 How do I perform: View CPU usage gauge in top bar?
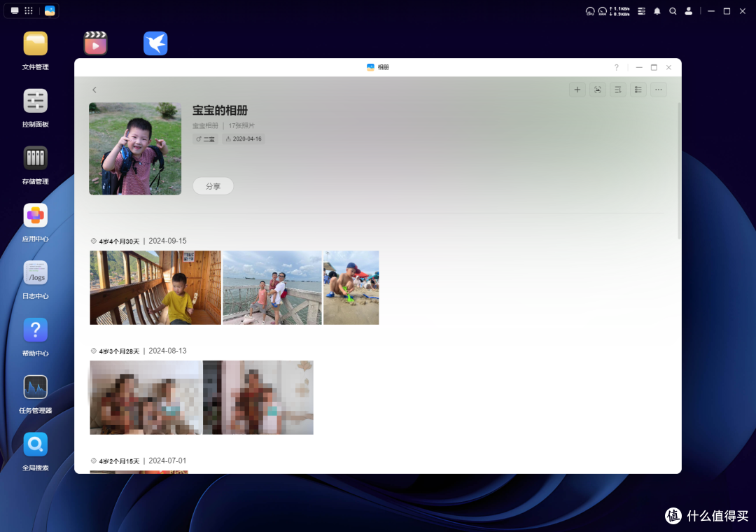pos(590,11)
